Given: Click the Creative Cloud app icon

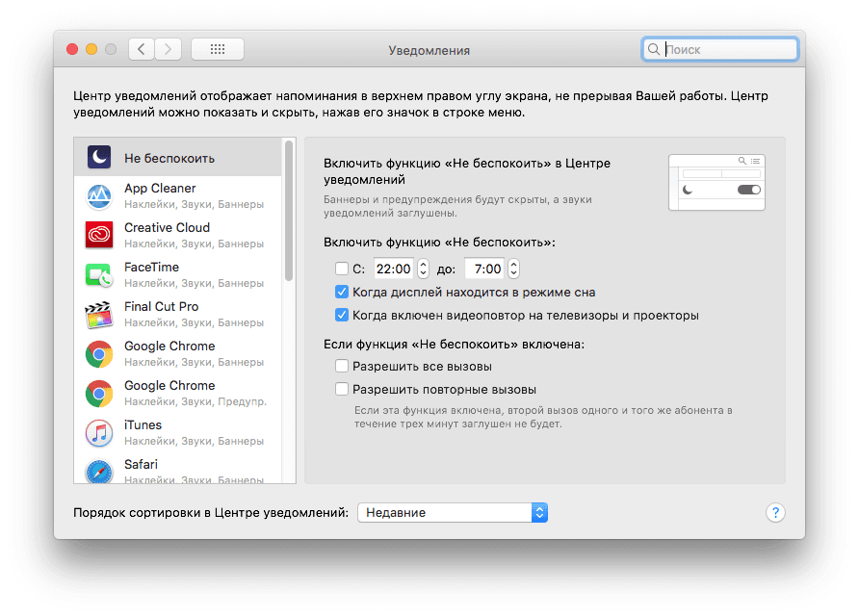Looking at the screenshot, I should [x=99, y=236].
